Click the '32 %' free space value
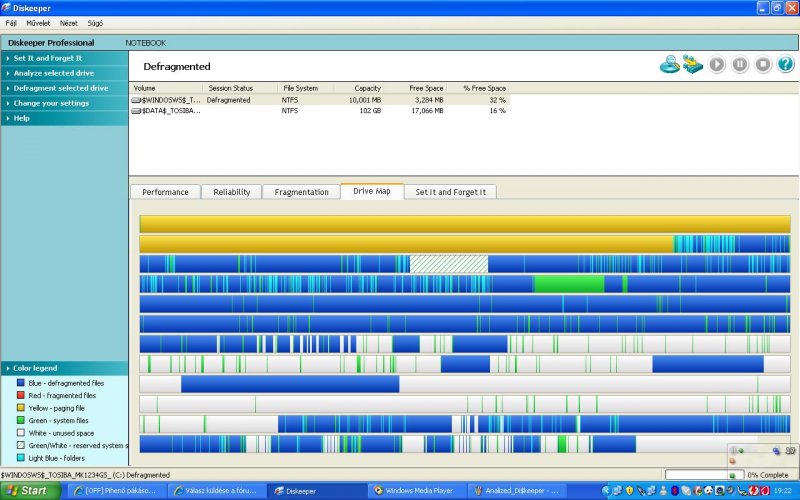The height and width of the screenshot is (500, 800). 497,100
